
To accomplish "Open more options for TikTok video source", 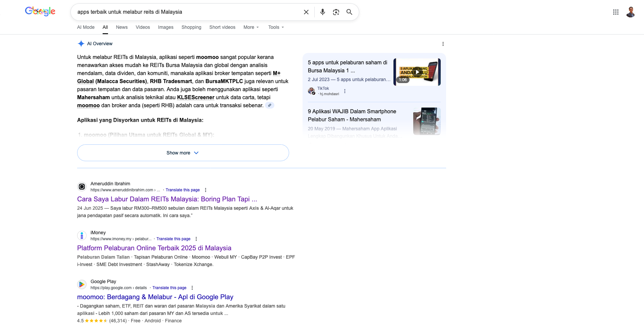I will pyautogui.click(x=344, y=91).
